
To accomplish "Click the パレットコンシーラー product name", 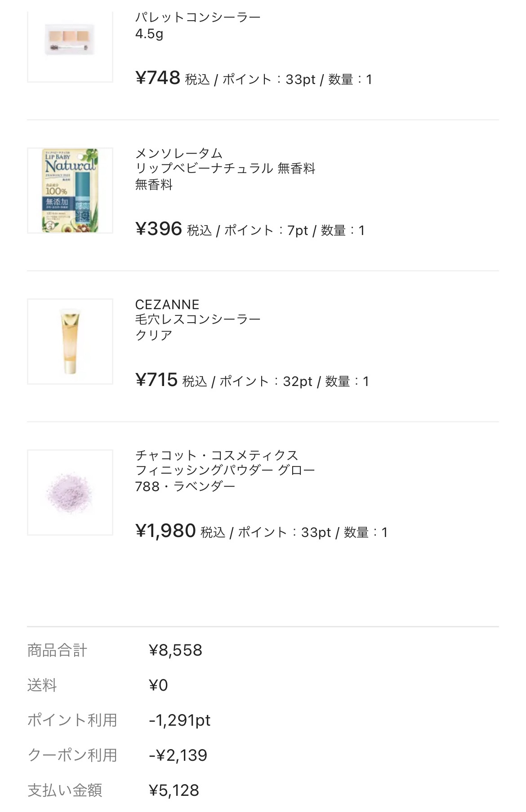I will [x=198, y=18].
